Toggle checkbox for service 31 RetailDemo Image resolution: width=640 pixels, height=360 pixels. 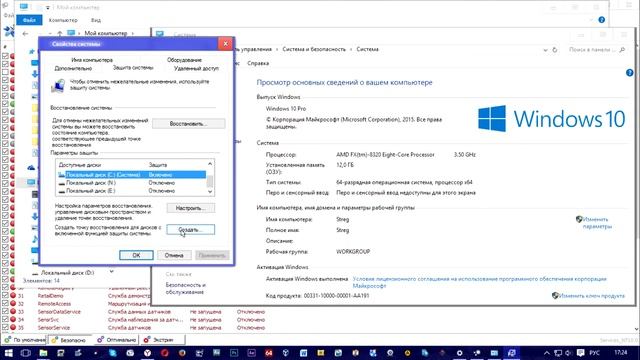click(x=5, y=296)
